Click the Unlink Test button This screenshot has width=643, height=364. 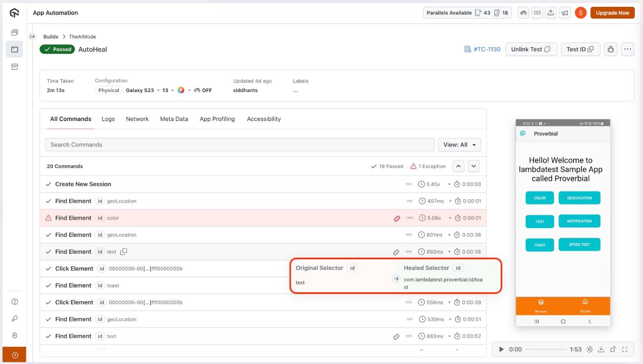(x=531, y=49)
